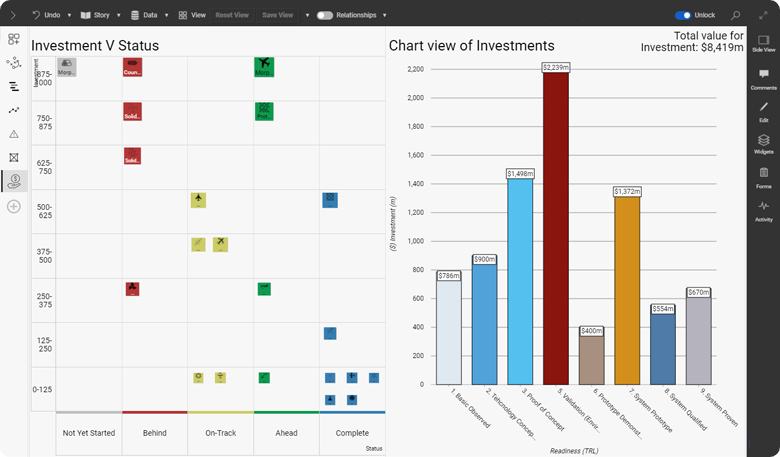Add a new view with plus icon

(x=14, y=206)
